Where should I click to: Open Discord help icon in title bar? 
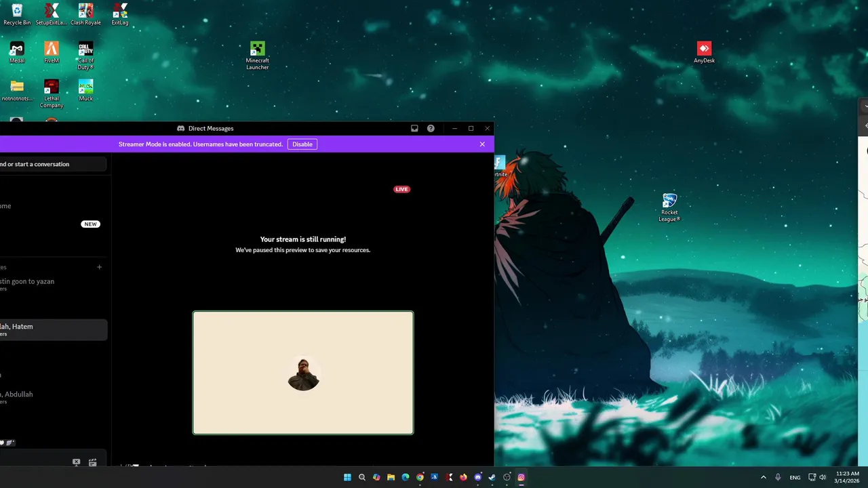point(431,128)
